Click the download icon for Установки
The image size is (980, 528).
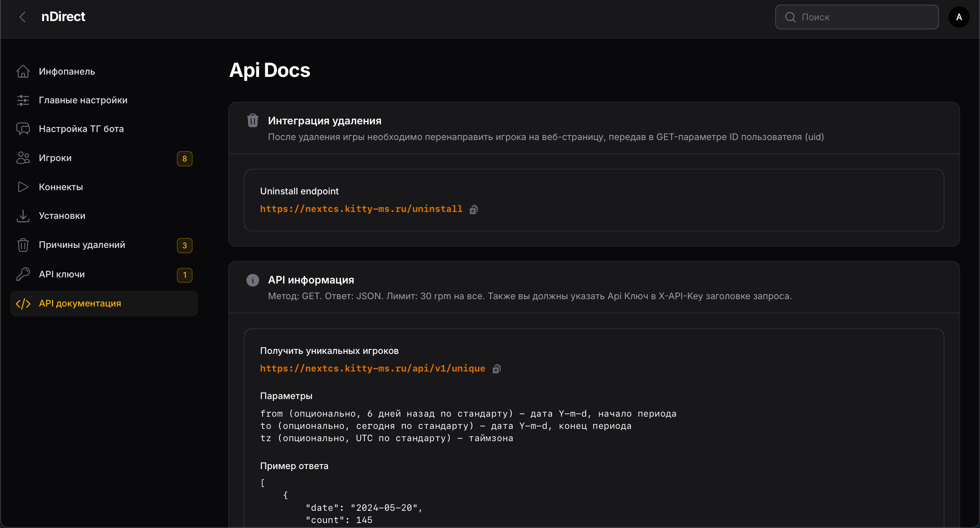point(23,216)
